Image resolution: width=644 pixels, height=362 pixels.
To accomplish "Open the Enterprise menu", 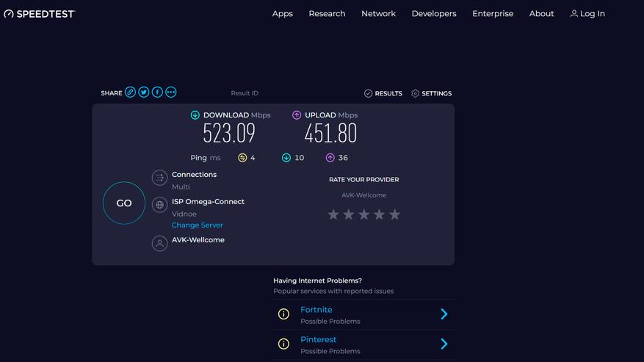I will 493,14.
